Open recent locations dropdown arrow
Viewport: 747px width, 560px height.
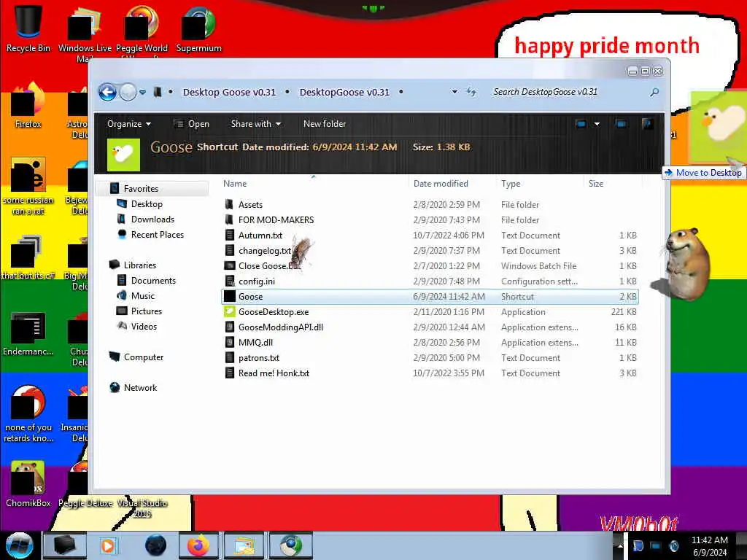point(142,93)
